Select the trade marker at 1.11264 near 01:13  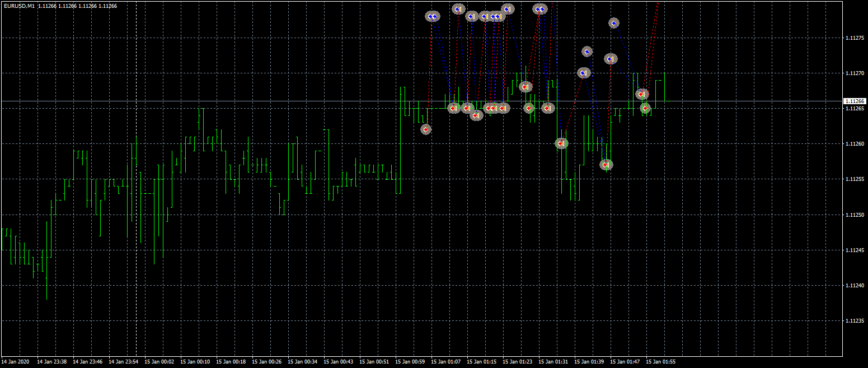point(476,115)
